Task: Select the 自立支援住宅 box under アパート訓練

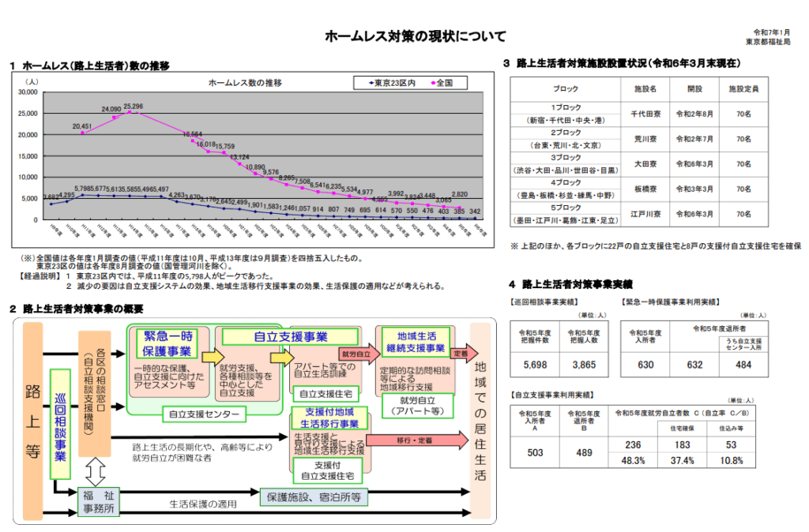Action: 325,394
